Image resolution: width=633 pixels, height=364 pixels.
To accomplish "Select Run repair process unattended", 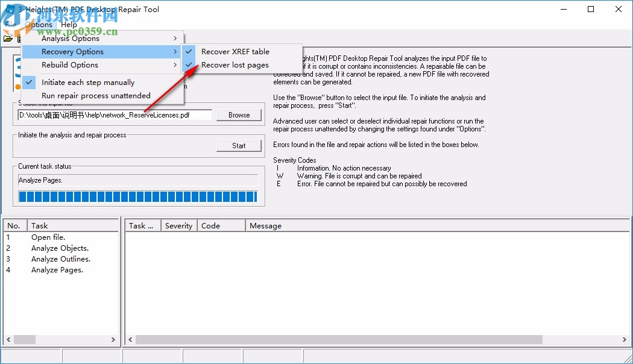I will 95,95.
